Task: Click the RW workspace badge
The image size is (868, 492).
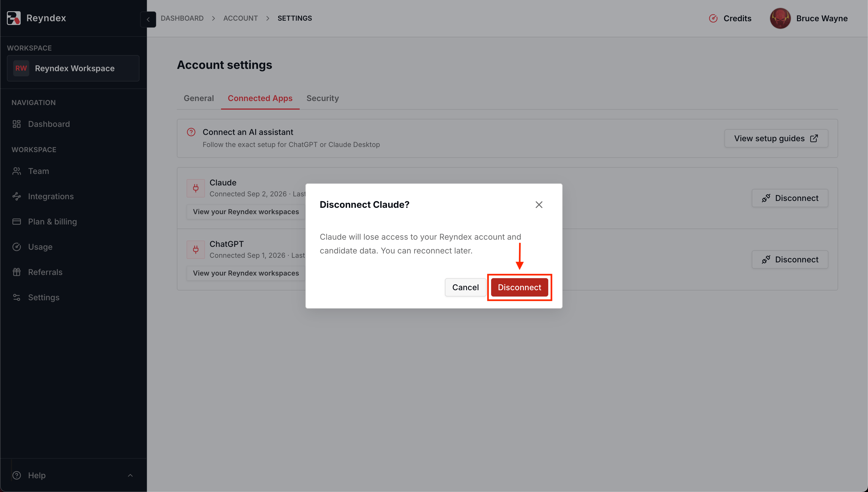Action: 21,68
